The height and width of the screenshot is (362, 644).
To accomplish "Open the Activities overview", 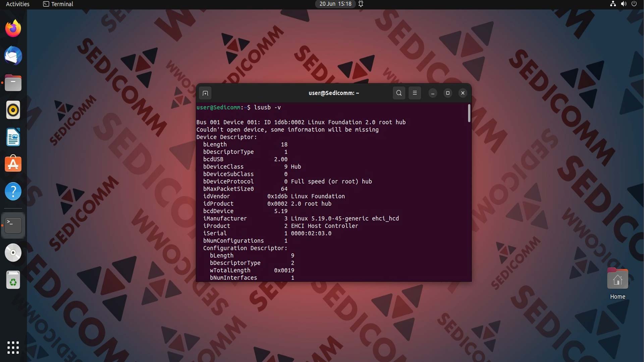I will [17, 4].
